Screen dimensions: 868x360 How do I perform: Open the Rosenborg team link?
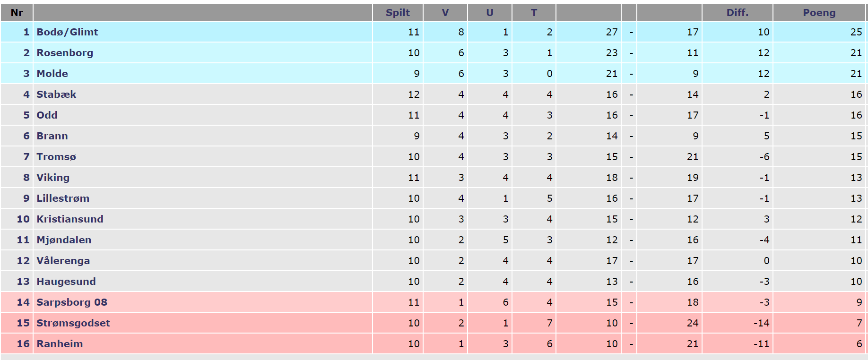click(x=65, y=53)
